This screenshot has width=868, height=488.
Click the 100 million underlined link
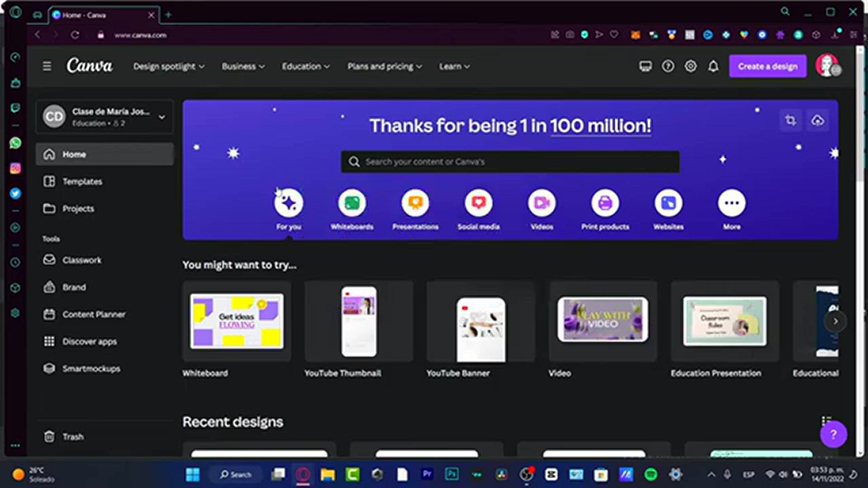click(600, 126)
